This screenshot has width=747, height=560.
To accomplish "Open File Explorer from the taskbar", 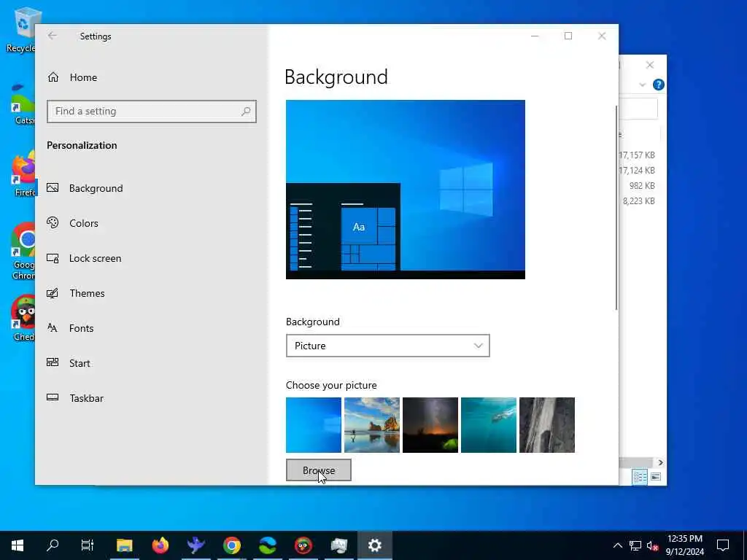I will (x=124, y=545).
